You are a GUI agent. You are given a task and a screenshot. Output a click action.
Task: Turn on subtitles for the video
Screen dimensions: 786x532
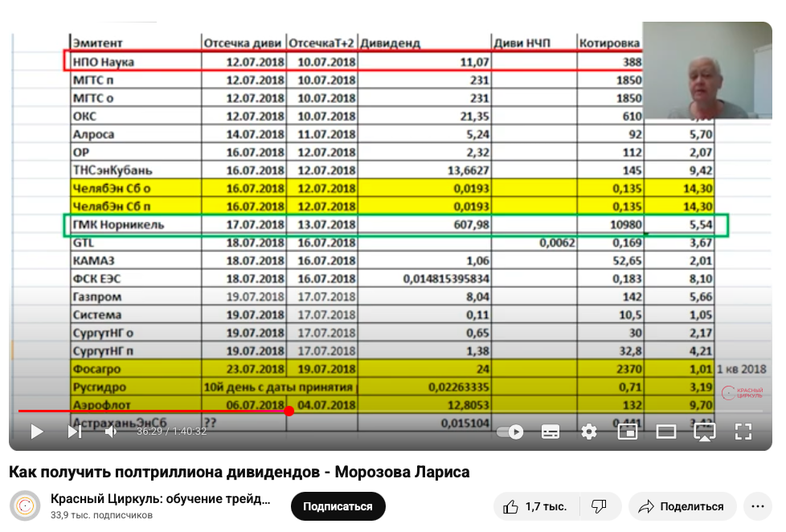551,432
